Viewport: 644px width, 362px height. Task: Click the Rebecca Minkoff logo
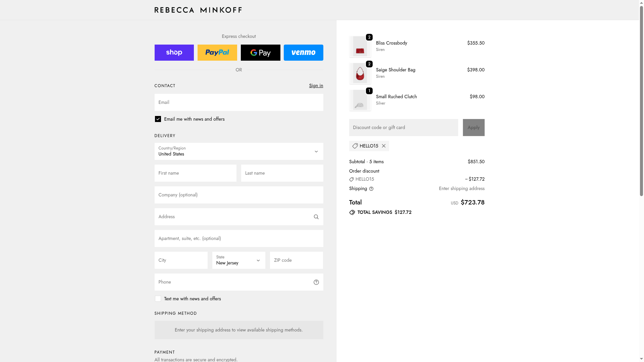coord(198,10)
